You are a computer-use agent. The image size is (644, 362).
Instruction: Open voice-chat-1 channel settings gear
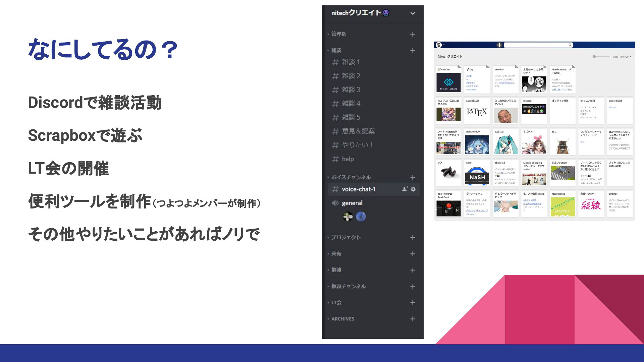point(413,189)
